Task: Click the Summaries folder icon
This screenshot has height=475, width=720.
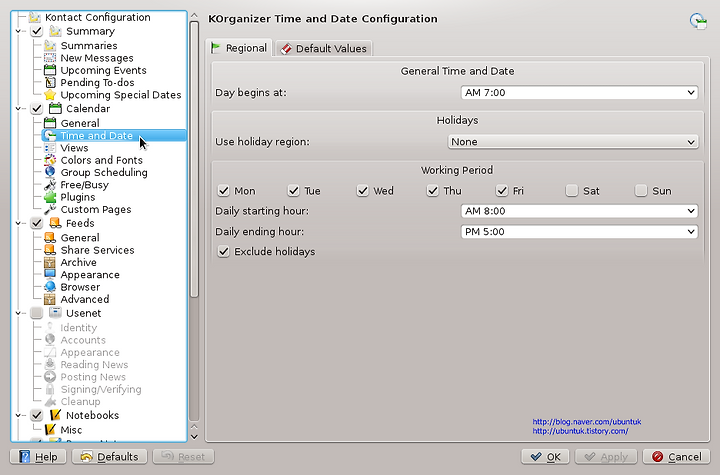Action: pyautogui.click(x=50, y=45)
